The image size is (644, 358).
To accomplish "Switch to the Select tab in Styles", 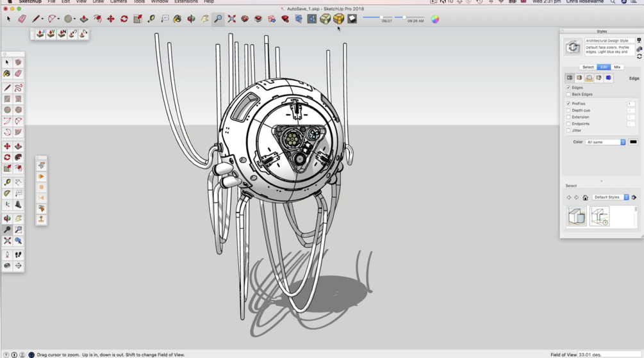I will [x=588, y=67].
